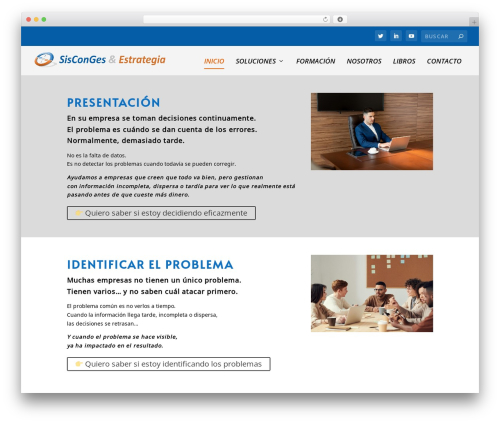Viewport: 500px width, 423px height.
Task: Click the text 'Normalmente, demasiado tarde.'
Action: (x=126, y=141)
